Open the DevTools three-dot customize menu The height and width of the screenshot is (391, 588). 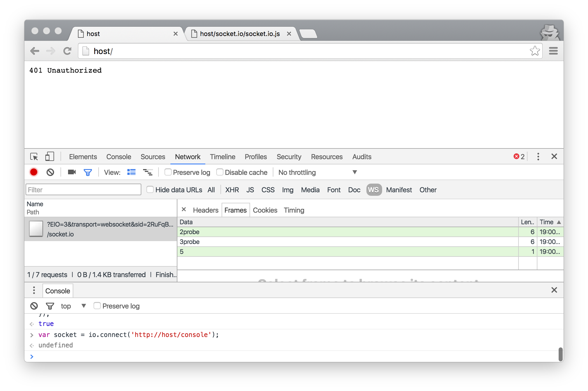point(538,157)
